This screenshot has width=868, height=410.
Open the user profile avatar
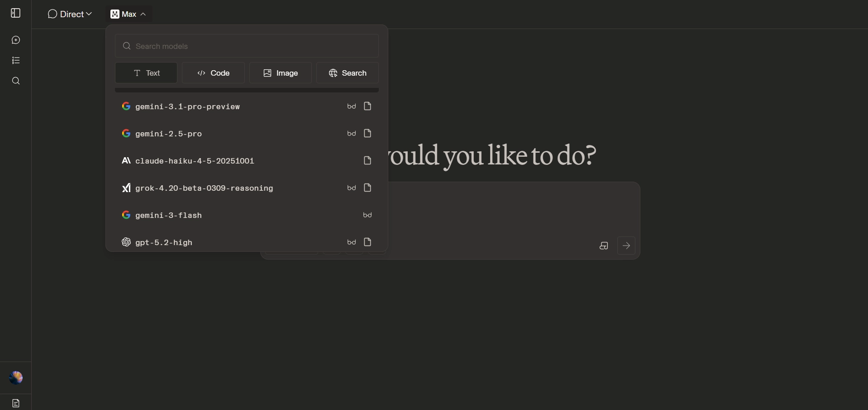16,378
